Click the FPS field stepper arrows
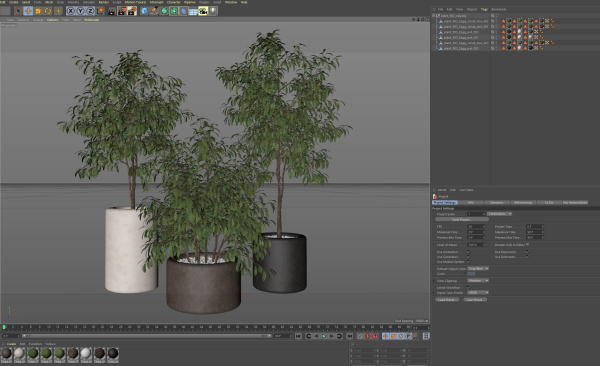 pos(484,227)
